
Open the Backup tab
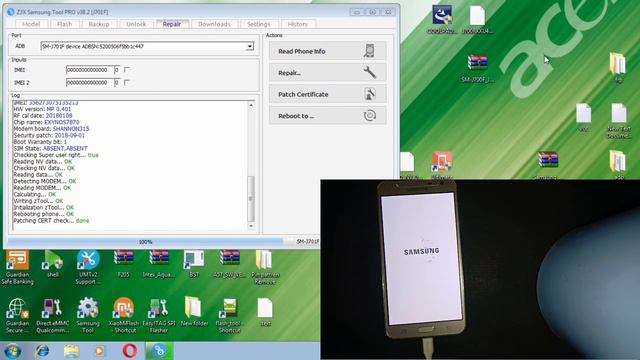(99, 24)
